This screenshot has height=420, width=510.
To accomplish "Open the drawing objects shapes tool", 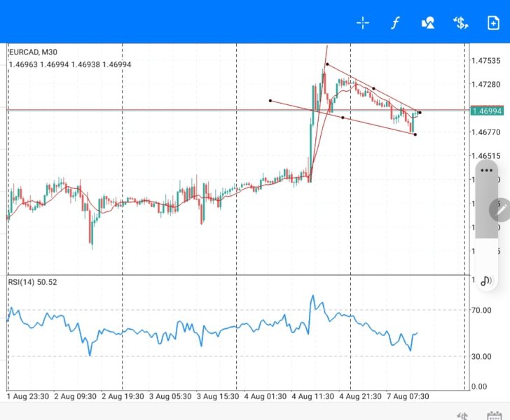I will click(428, 23).
